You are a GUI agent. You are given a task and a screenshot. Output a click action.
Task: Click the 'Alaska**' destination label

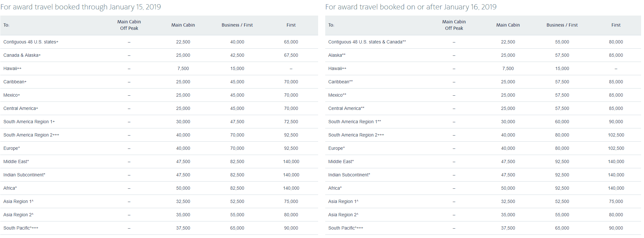coord(337,55)
